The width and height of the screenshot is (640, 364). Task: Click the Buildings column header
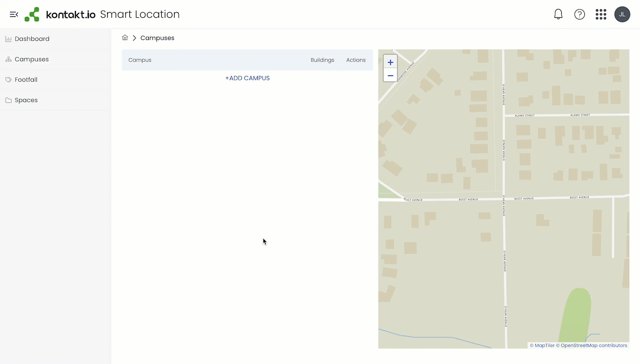pyautogui.click(x=322, y=60)
